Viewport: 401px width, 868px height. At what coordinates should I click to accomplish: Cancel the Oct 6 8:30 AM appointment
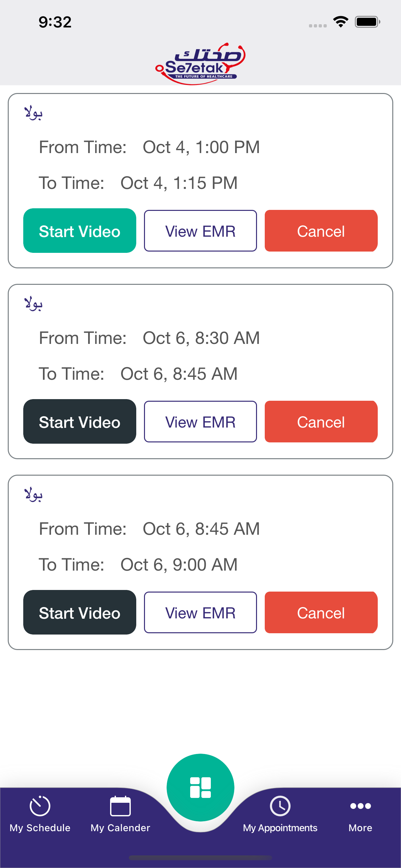click(321, 421)
